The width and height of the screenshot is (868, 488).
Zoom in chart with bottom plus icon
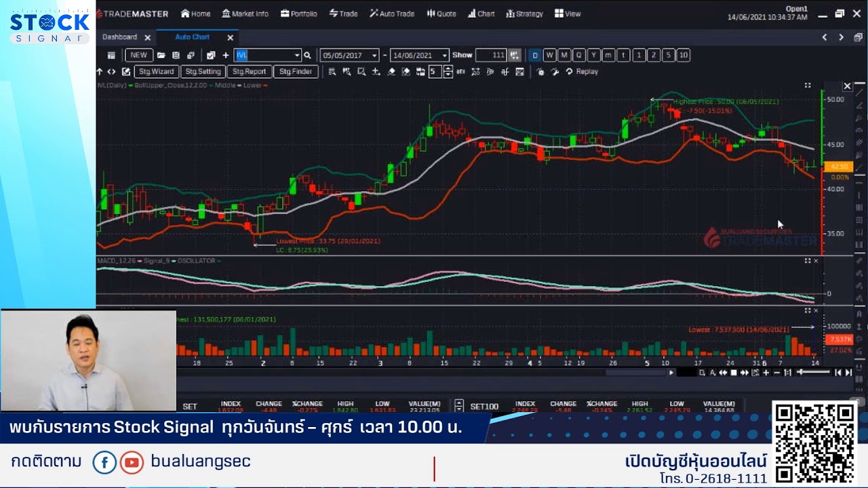766,373
